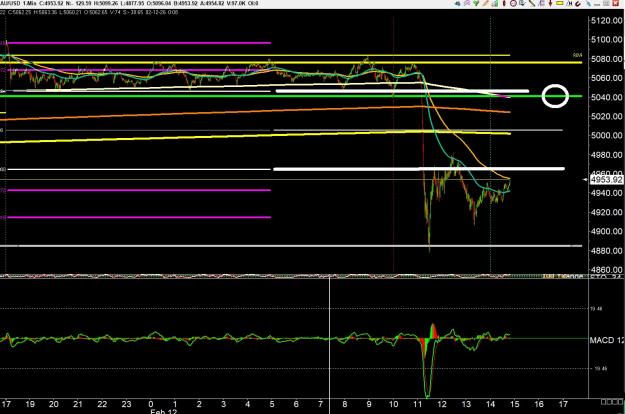Click the 23 hour label on time axis
This screenshot has height=414, width=625.
tap(126, 404)
